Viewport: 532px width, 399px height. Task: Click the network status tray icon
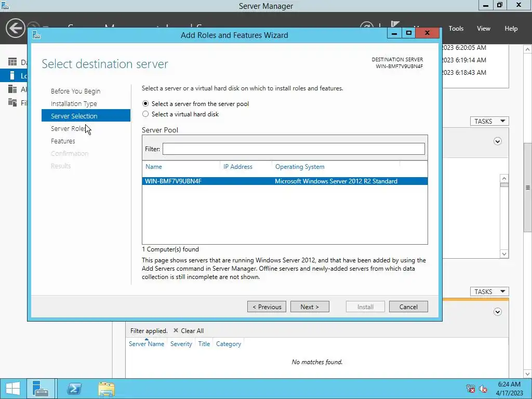(471, 389)
